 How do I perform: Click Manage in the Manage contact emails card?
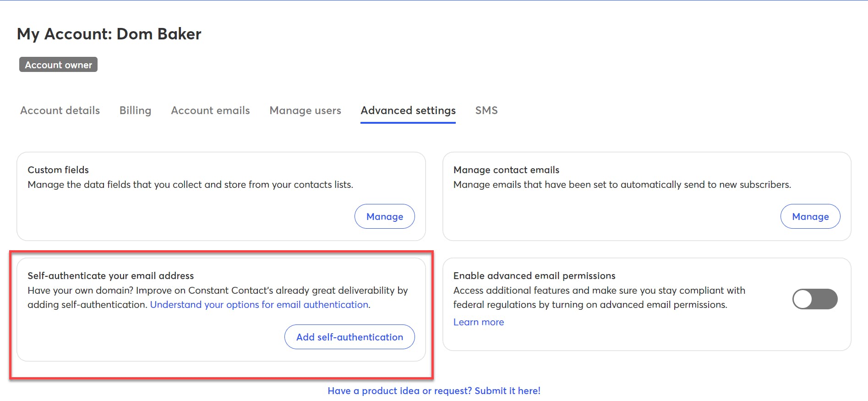tap(810, 216)
